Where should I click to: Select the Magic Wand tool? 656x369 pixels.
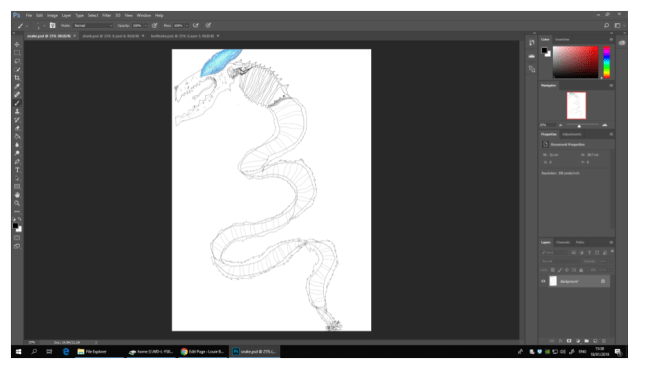click(17, 69)
